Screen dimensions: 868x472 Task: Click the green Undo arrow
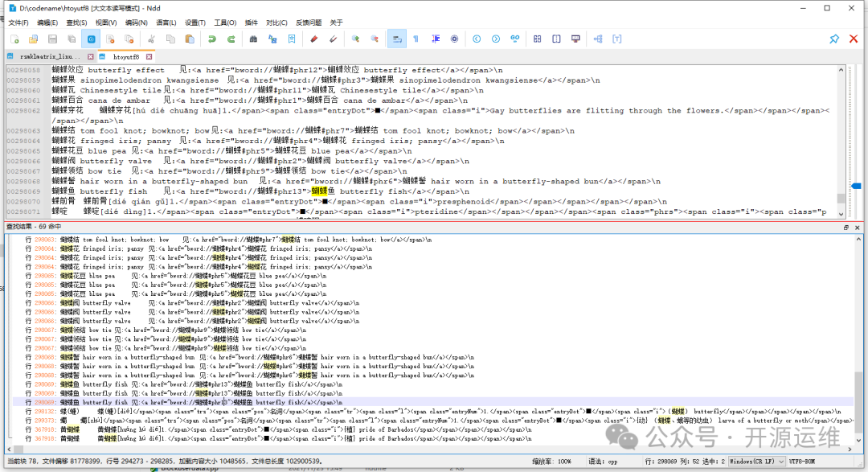point(212,39)
